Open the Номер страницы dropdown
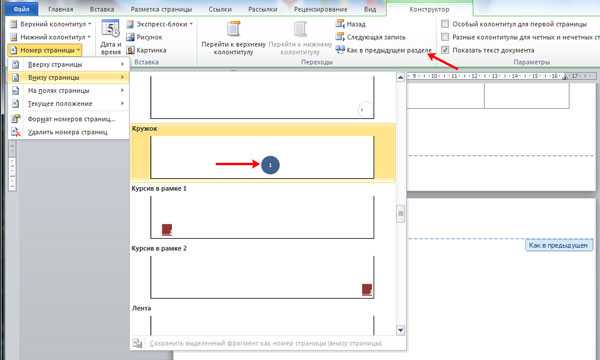 coord(45,50)
